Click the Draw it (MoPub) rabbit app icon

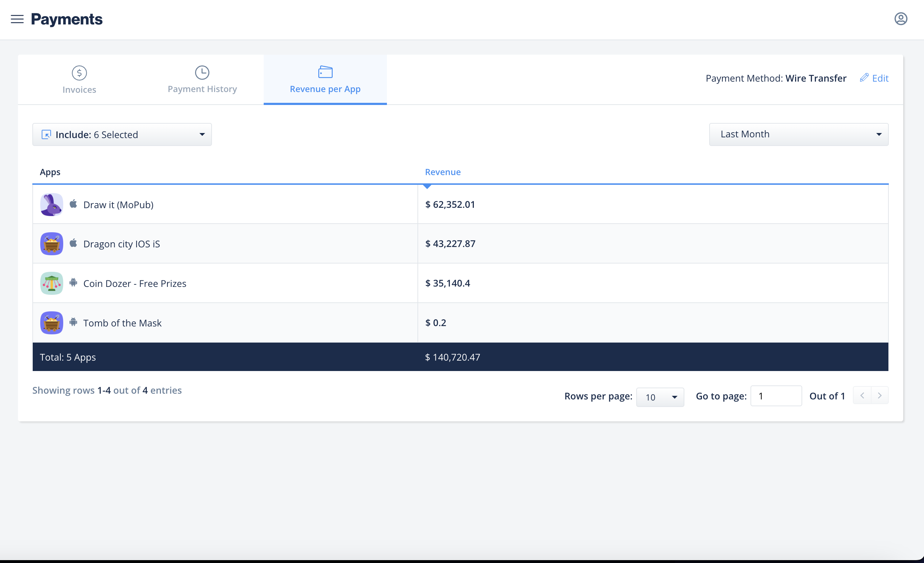click(x=52, y=205)
